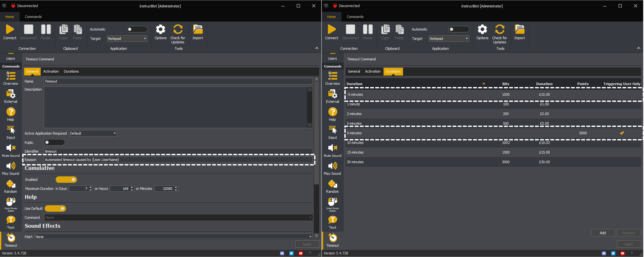
Task: Open External command in left window sidebar
Action: pos(11,96)
